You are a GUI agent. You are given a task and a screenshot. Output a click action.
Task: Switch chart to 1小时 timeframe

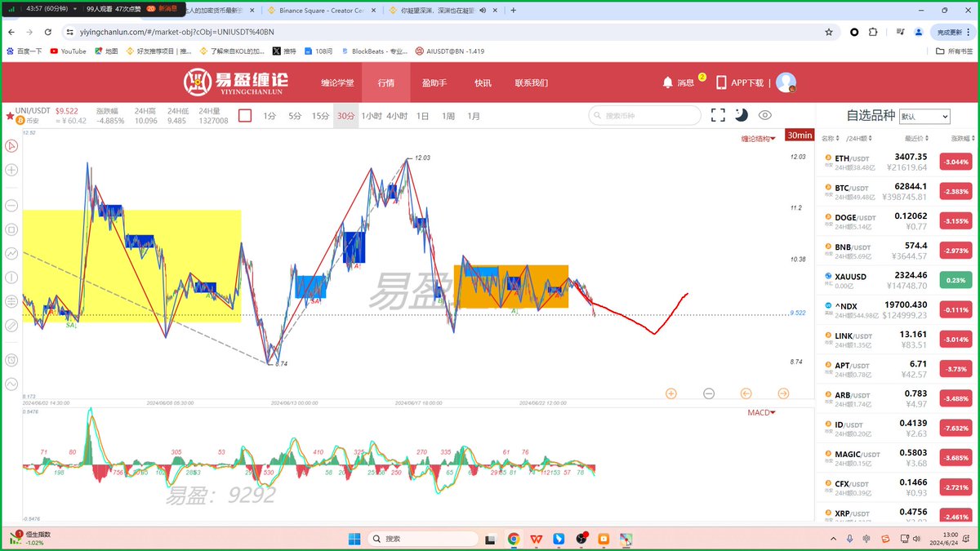[x=372, y=116]
